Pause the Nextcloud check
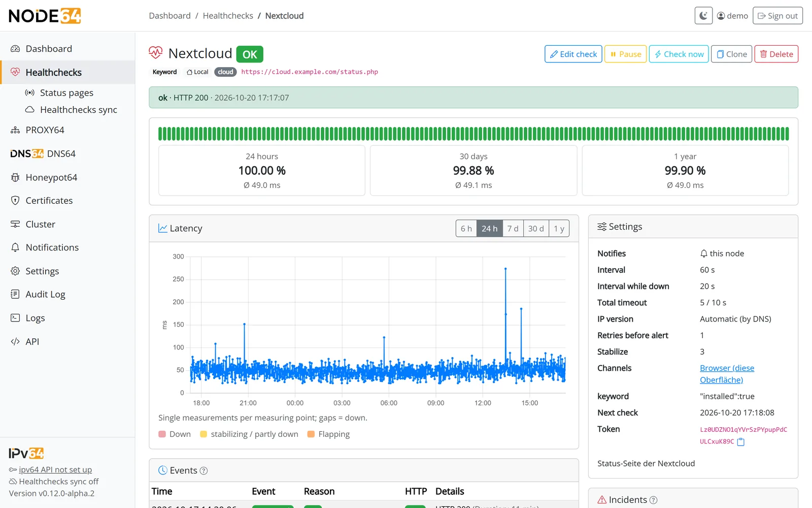The height and width of the screenshot is (508, 812). click(625, 54)
